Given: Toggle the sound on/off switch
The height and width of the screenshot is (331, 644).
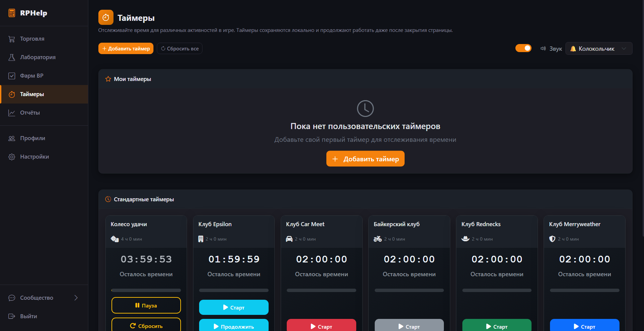Looking at the screenshot, I should [x=523, y=48].
